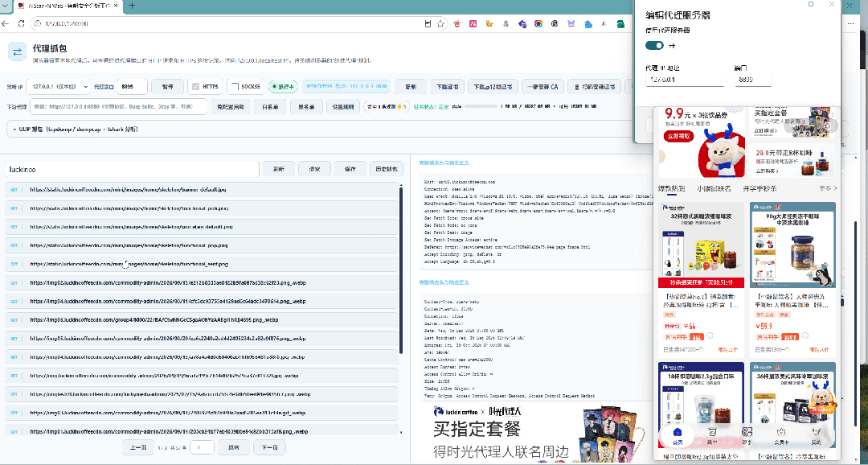Select the 爆款热销 tab
The height and width of the screenshot is (465, 868).
pyautogui.click(x=671, y=188)
